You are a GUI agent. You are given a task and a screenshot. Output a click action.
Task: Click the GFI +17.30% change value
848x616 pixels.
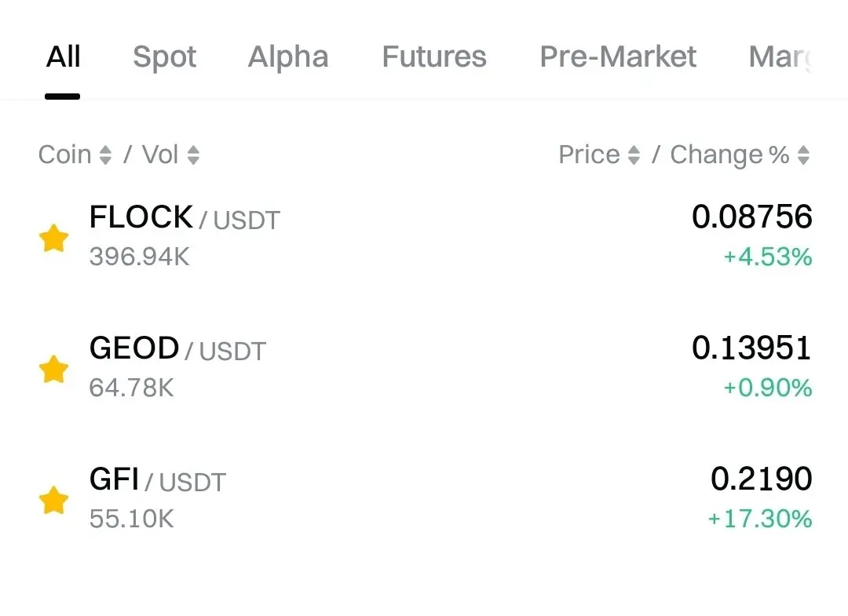point(759,519)
